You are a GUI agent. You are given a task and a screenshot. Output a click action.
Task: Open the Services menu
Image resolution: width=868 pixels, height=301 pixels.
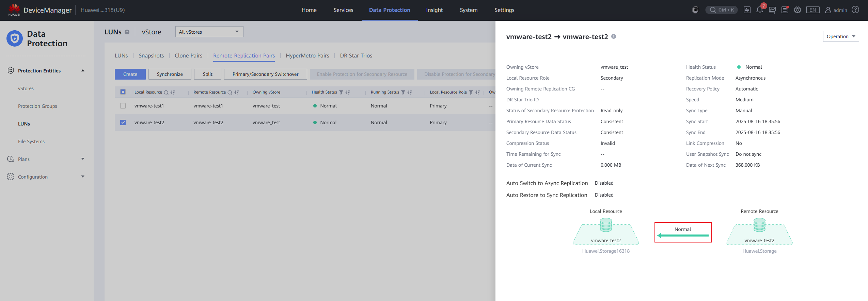click(343, 10)
